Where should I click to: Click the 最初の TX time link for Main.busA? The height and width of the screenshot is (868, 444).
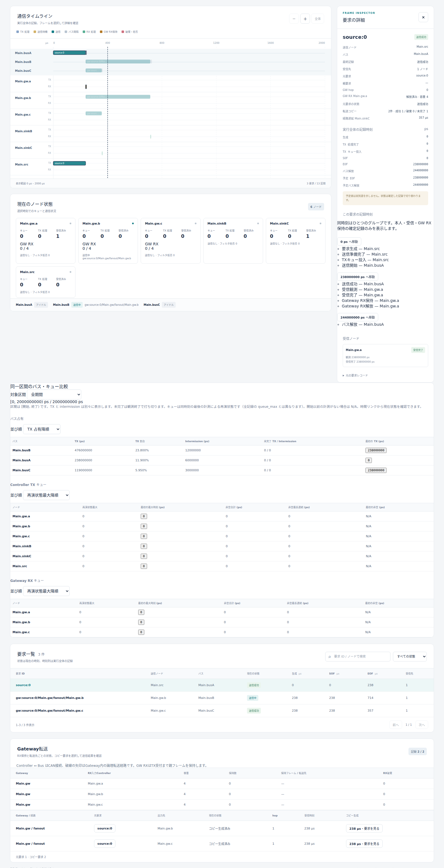coord(369,460)
